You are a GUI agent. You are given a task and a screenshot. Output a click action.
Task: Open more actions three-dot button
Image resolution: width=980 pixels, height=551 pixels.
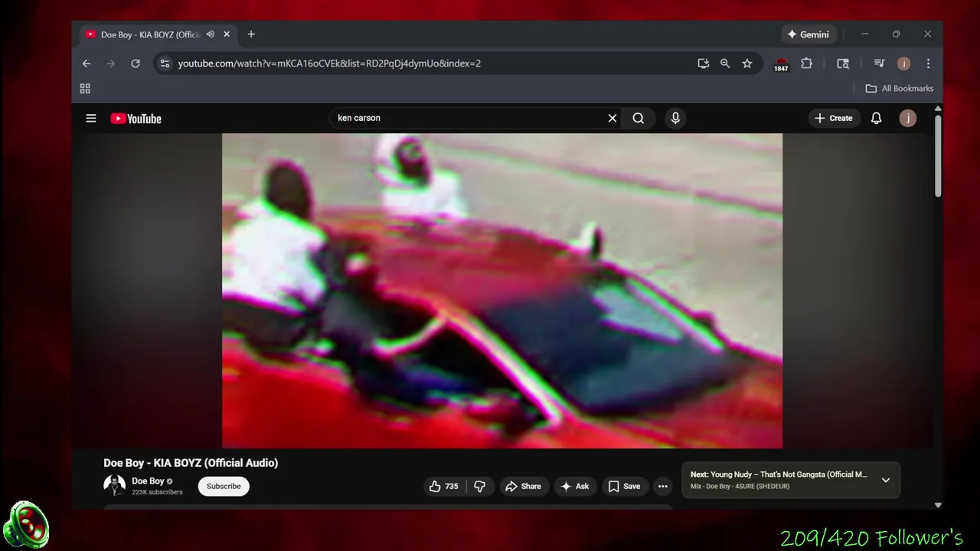(663, 486)
